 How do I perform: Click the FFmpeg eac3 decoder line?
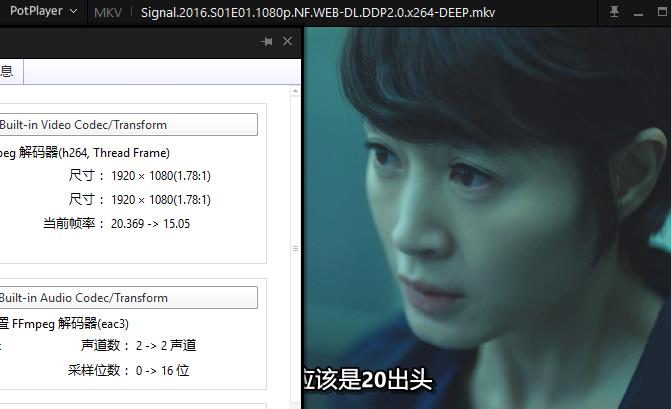(x=64, y=323)
